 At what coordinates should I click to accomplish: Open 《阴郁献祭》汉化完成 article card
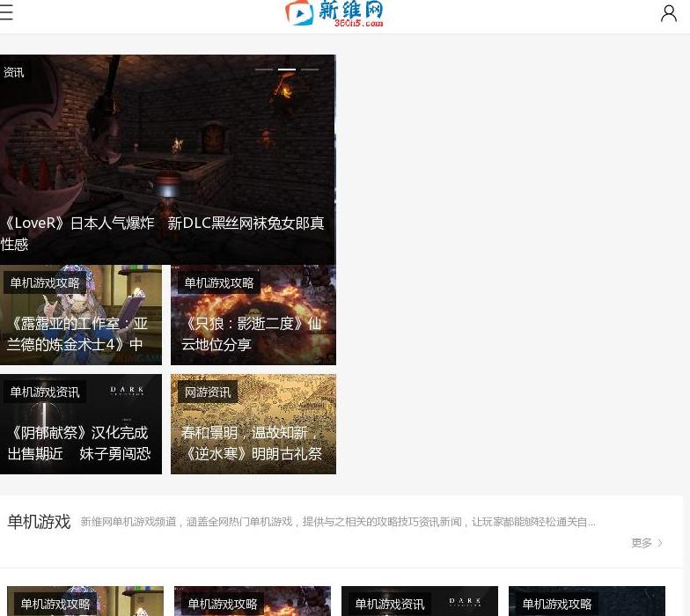pyautogui.click(x=81, y=424)
